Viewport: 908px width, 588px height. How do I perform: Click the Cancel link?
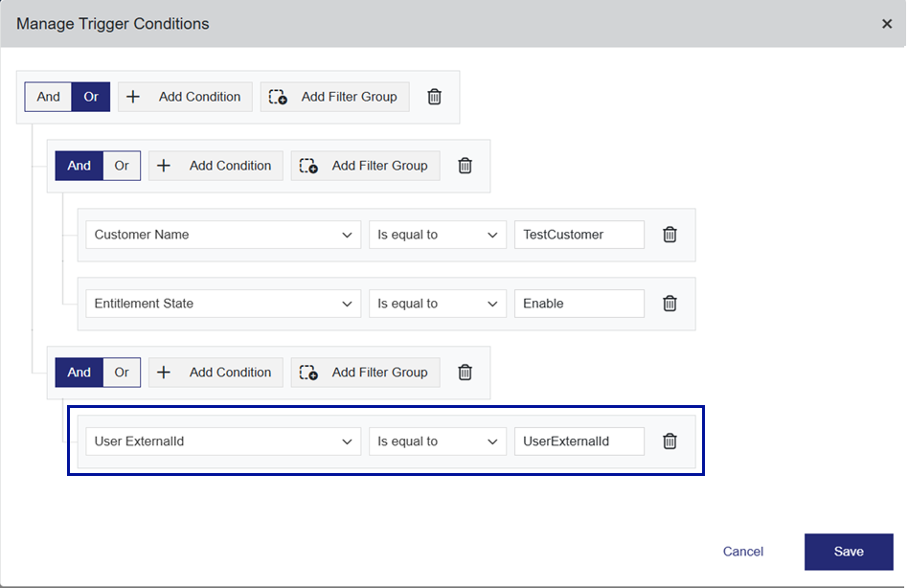pos(743,552)
